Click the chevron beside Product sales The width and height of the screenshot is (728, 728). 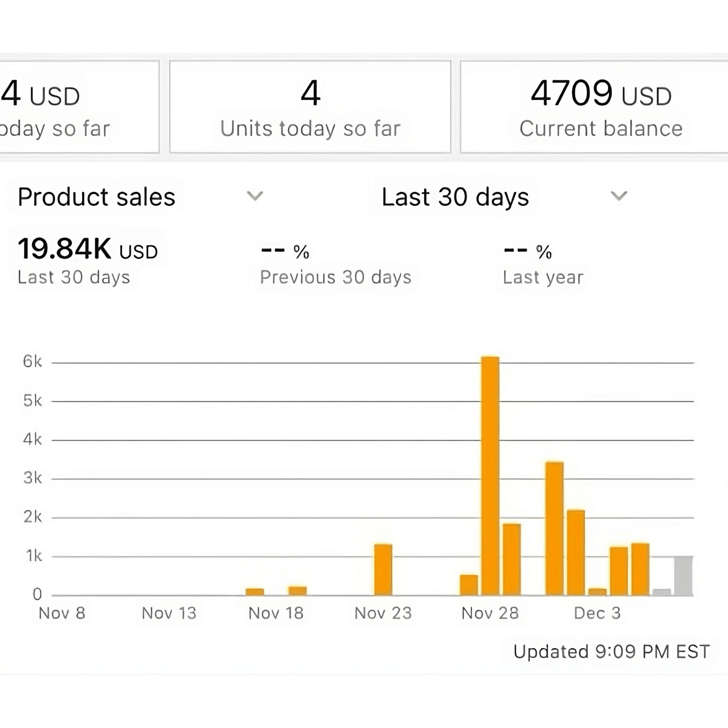(255, 196)
